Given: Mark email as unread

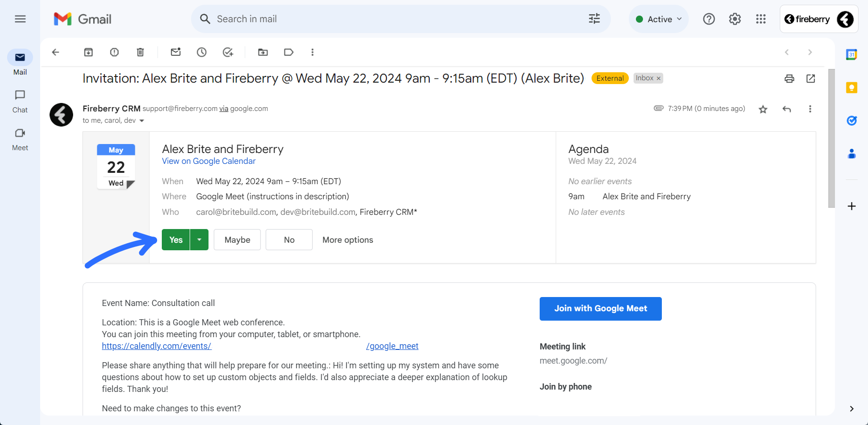Looking at the screenshot, I should pyautogui.click(x=176, y=52).
